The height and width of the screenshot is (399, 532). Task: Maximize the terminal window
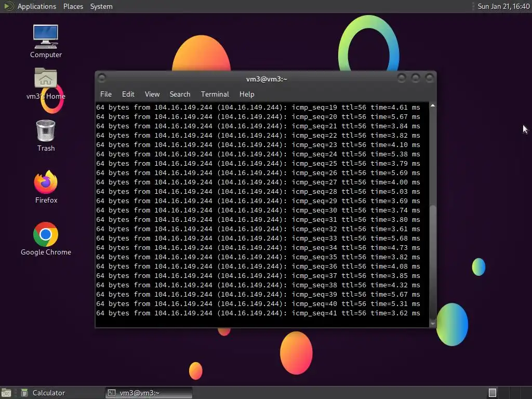(415, 78)
